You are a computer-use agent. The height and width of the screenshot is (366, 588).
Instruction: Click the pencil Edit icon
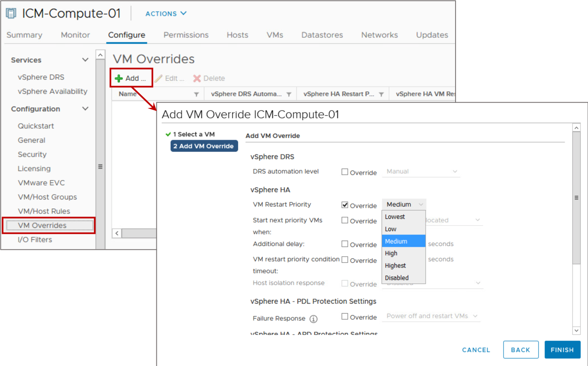click(x=158, y=78)
